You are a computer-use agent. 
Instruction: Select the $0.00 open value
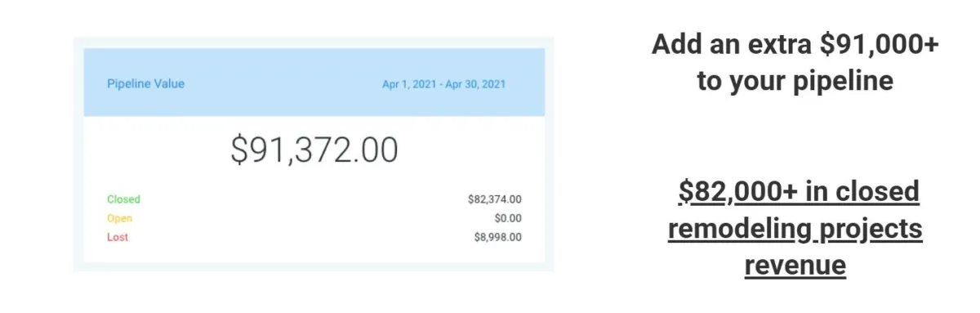[x=508, y=218]
